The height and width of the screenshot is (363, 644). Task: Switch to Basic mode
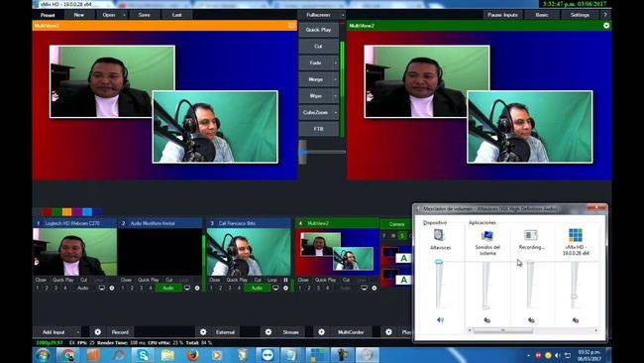click(542, 15)
